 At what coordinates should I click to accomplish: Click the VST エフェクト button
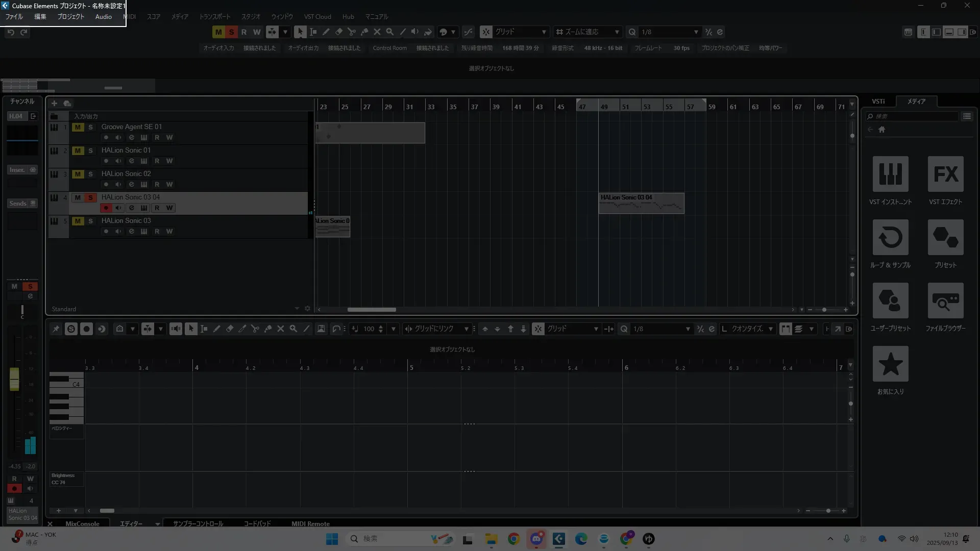945,174
